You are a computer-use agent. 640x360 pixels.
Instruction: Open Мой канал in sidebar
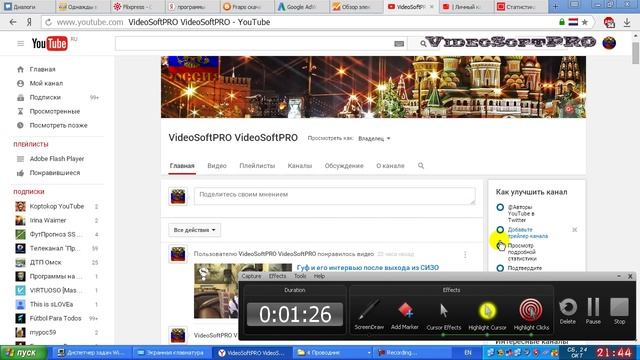tap(46, 83)
